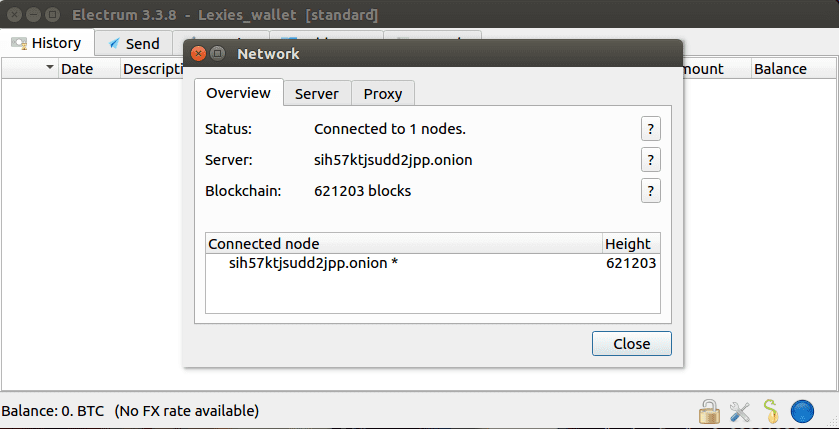Select the Overview tab
The height and width of the screenshot is (429, 839).
pos(238,93)
